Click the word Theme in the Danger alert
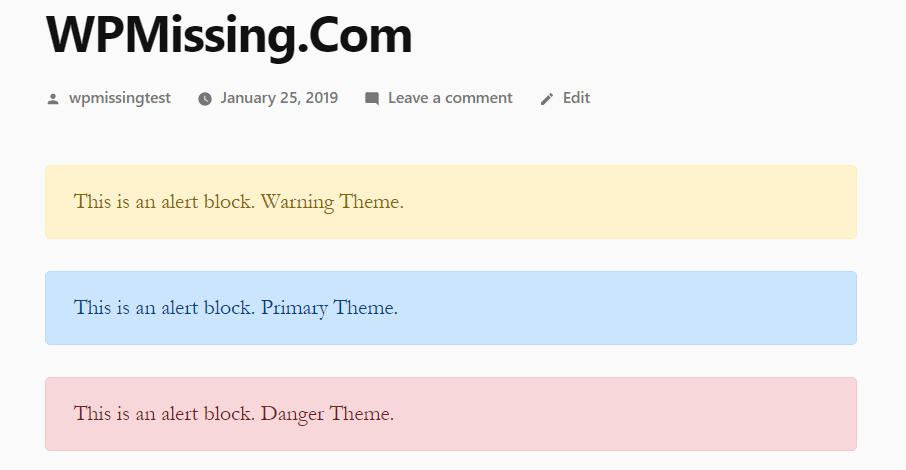906x470 pixels. [362, 414]
